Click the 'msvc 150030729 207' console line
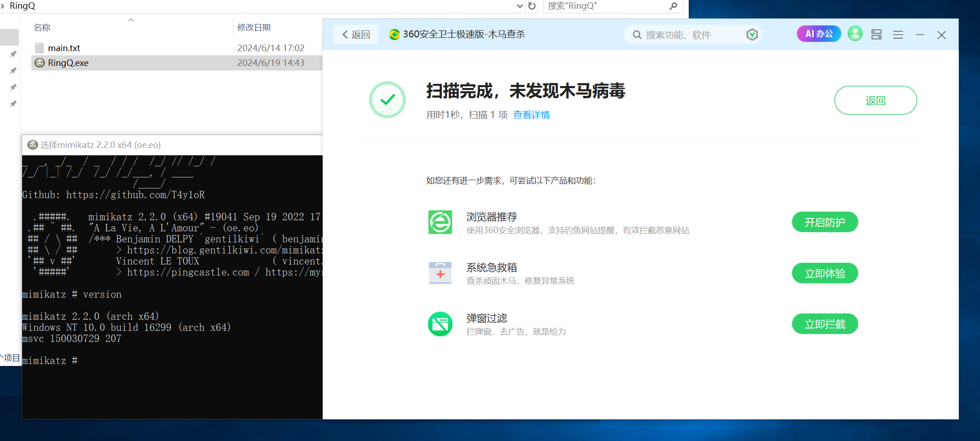 [x=72, y=339]
